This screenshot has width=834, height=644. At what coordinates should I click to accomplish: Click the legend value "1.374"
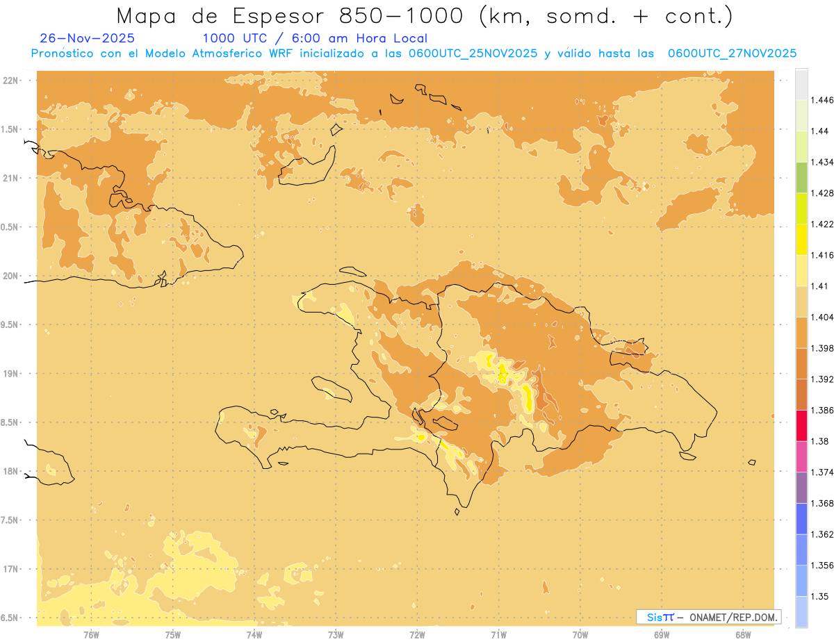[x=821, y=472]
